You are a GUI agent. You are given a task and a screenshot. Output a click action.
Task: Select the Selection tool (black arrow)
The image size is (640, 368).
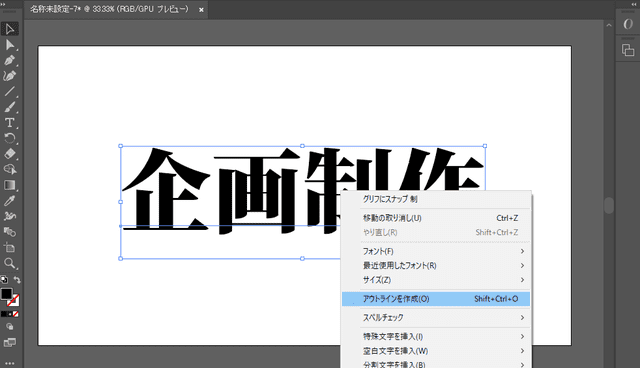[x=9, y=29]
